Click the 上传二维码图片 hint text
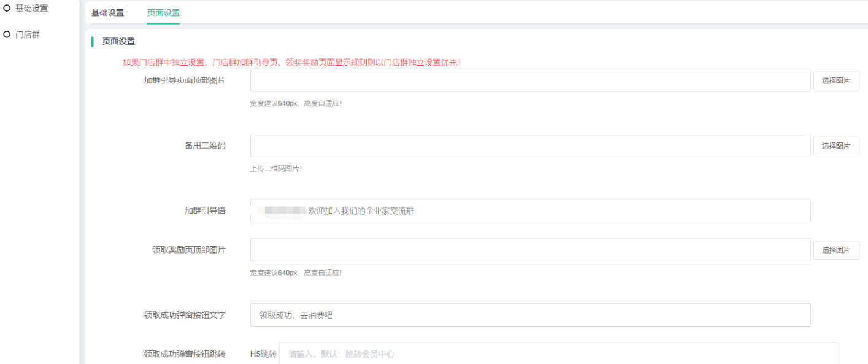The image size is (868, 364). (x=276, y=168)
